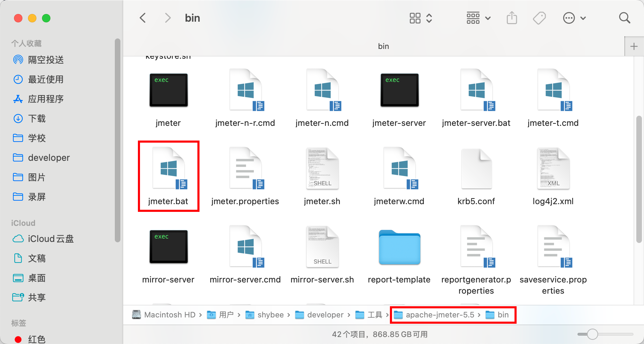
Task: Click the Tags toolbar icon
Action: [539, 18]
